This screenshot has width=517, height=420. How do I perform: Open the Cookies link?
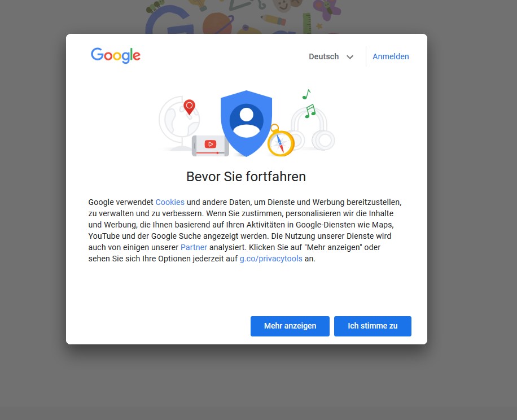tap(170, 202)
